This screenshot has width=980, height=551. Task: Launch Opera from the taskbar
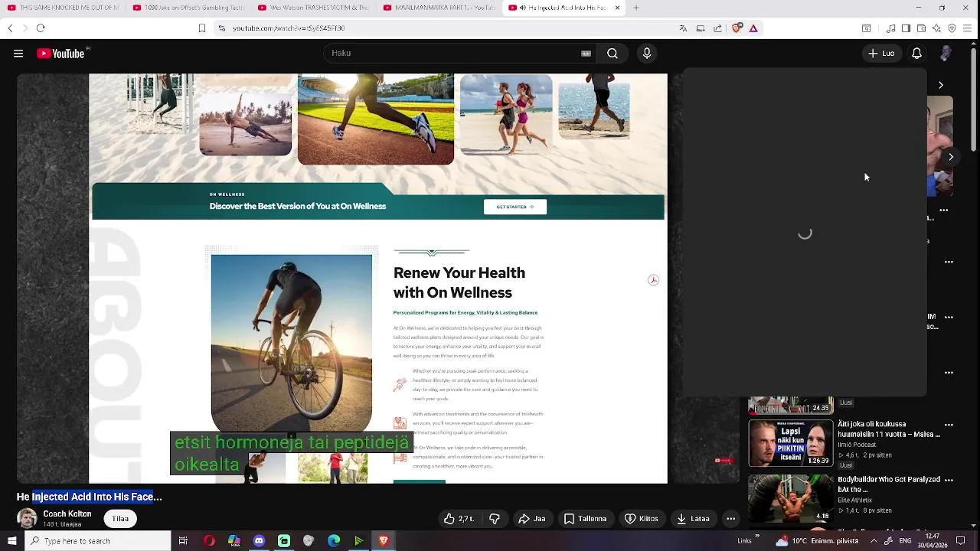tap(209, 541)
